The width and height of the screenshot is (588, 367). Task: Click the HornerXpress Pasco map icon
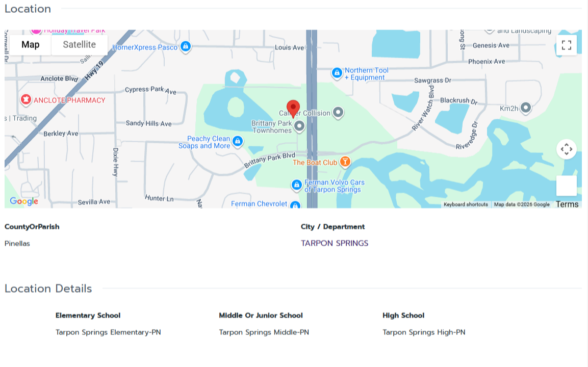coord(185,46)
